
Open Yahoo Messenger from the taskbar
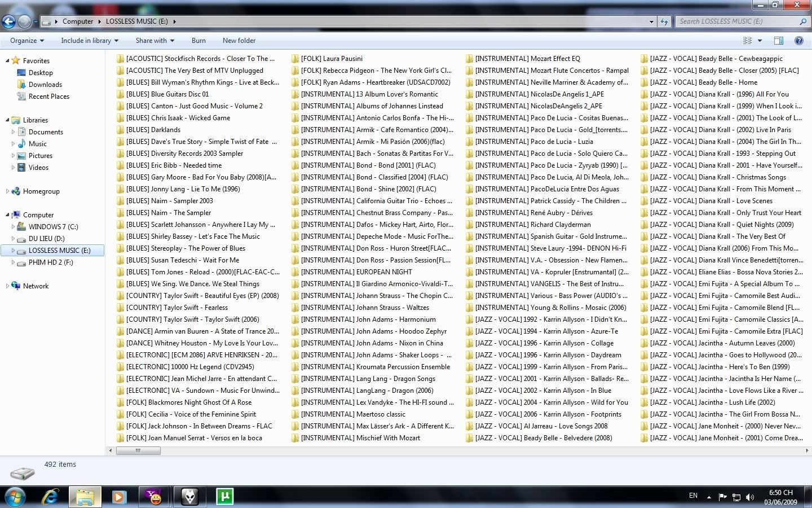tap(154, 497)
